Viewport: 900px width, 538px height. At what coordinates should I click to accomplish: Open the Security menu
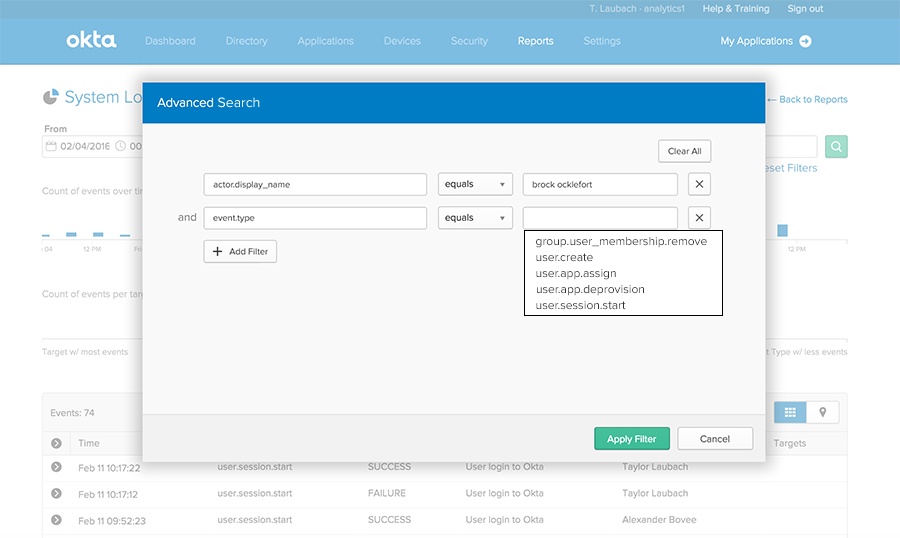[x=469, y=41]
